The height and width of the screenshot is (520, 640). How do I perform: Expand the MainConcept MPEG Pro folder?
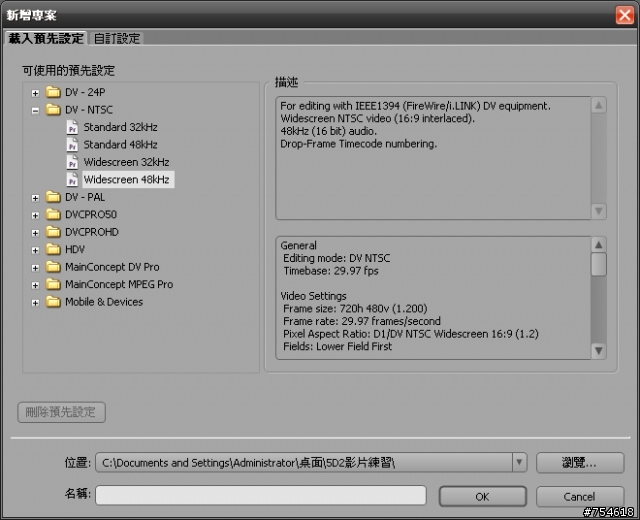36,285
